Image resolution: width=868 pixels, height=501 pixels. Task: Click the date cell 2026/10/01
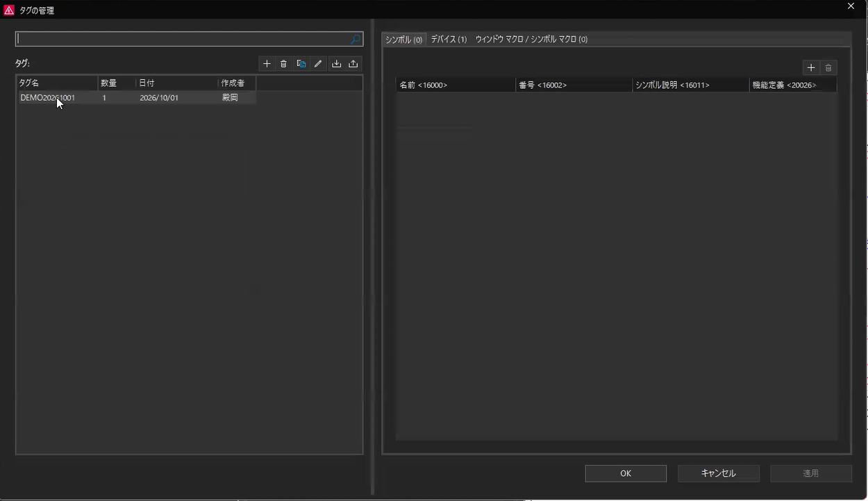tap(159, 98)
